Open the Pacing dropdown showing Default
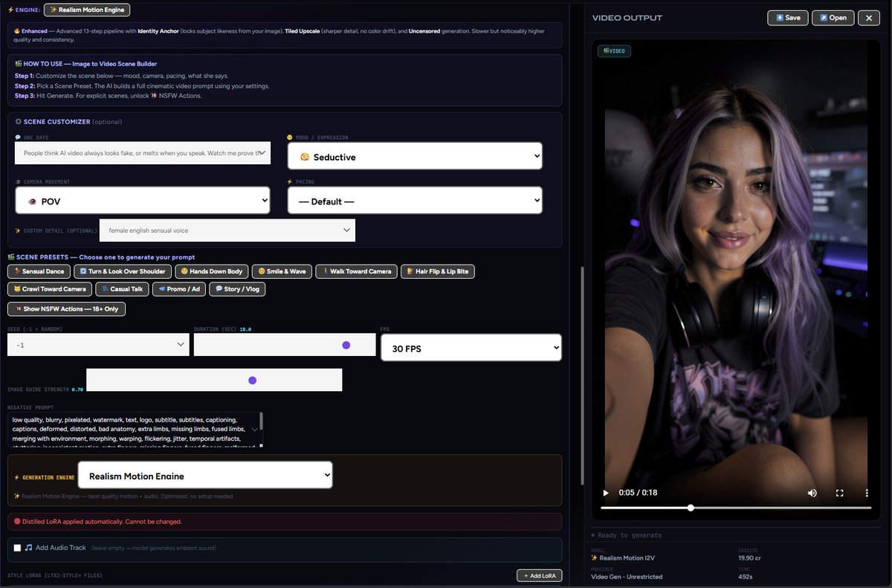892x588 pixels. [x=415, y=200]
